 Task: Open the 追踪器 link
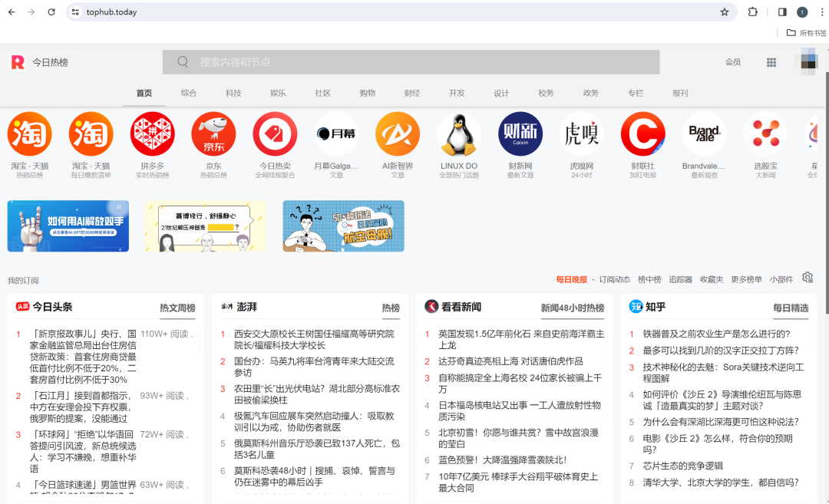[680, 279]
